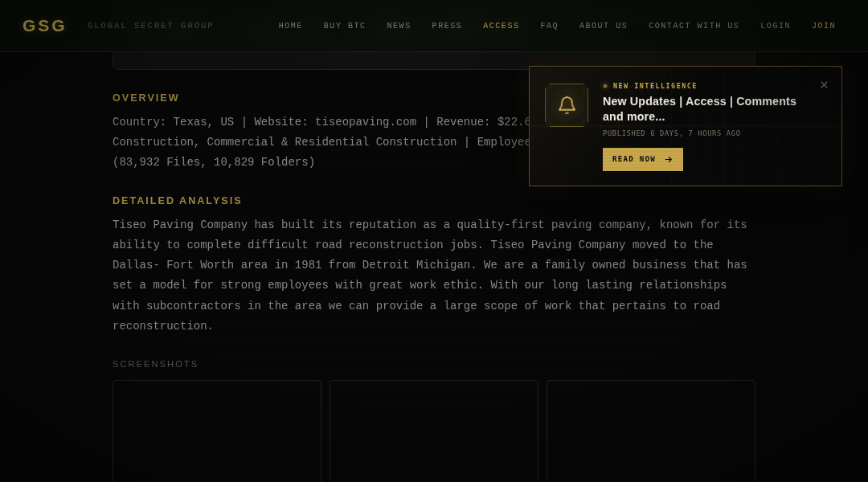Click 'Published 6 days, 7 hours ago'

pyautogui.click(x=671, y=133)
